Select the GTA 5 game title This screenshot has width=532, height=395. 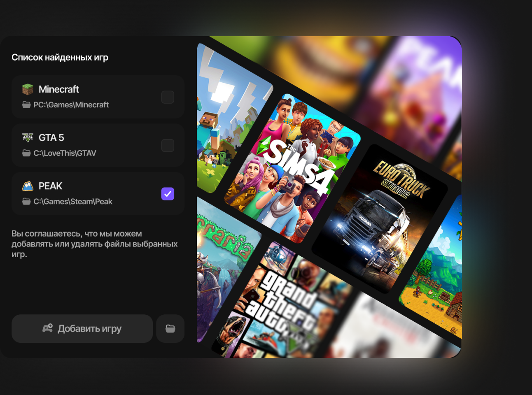(x=51, y=137)
